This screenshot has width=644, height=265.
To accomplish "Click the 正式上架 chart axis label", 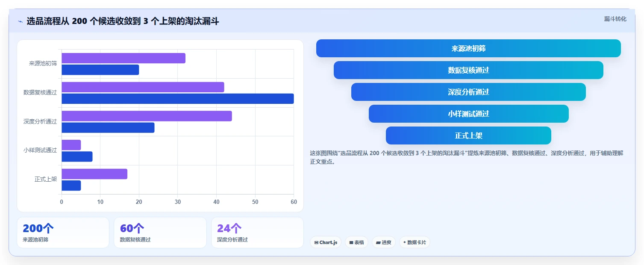I will point(46,180).
